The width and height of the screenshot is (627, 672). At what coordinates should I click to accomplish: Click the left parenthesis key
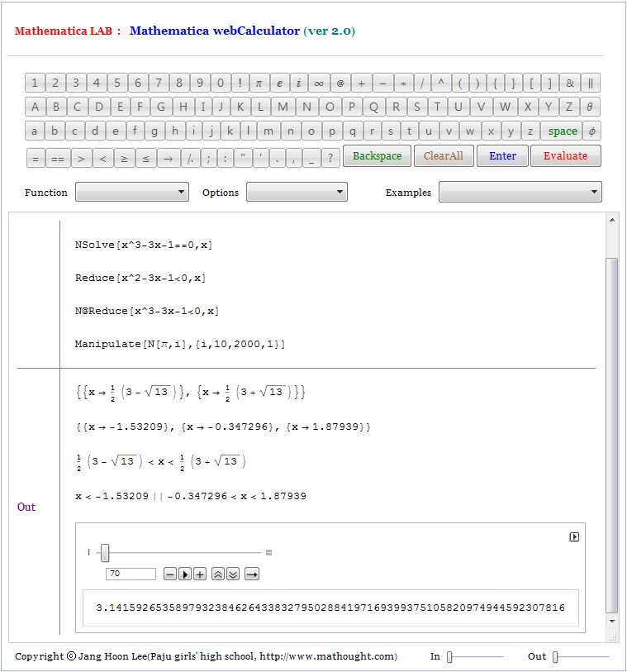coord(460,83)
